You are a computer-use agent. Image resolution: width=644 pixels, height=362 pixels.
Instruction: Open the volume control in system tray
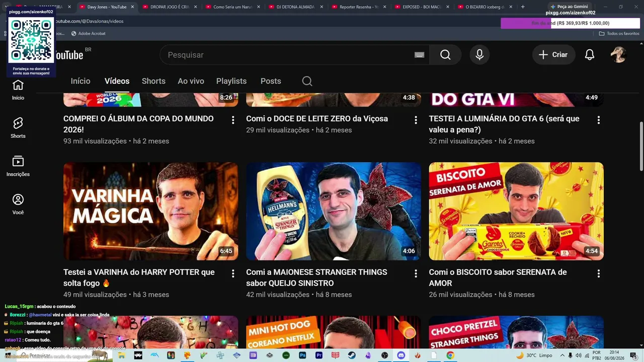pyautogui.click(x=579, y=355)
